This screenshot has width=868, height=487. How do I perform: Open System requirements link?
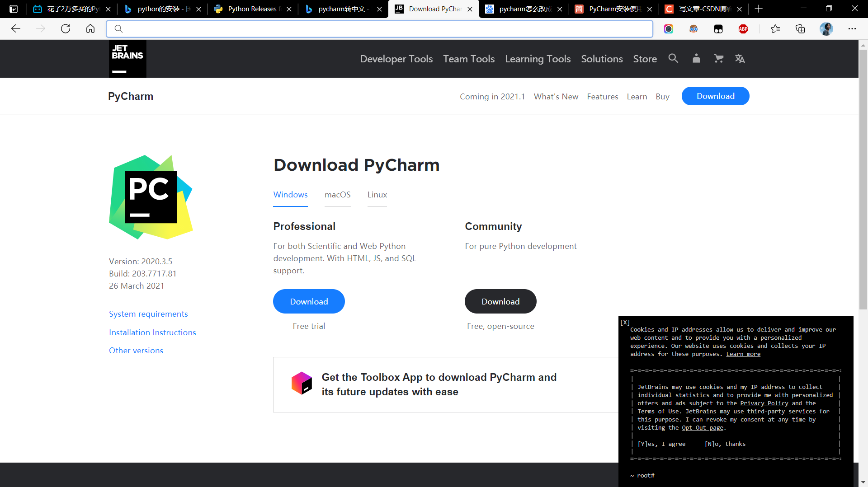coord(148,314)
